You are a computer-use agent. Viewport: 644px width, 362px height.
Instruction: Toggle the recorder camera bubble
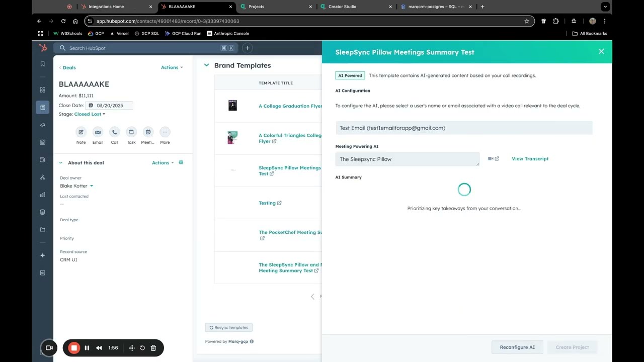(x=49, y=348)
